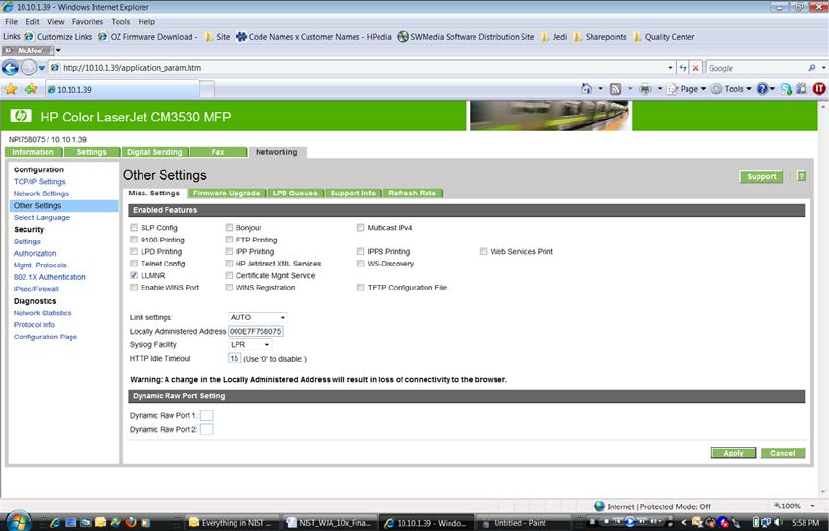Open the Everything in NIST taskbar item
The width and height of the screenshot is (829, 531).
[x=232, y=523]
